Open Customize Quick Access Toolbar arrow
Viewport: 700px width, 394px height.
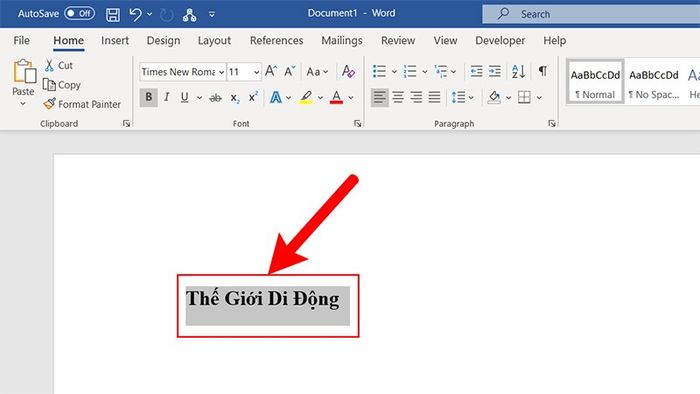point(212,15)
